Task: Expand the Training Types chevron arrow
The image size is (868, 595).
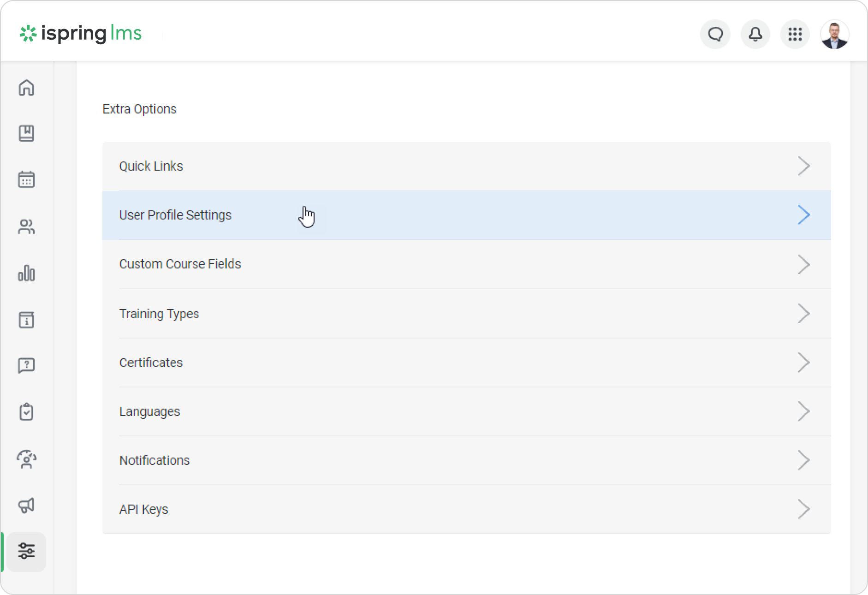Action: [803, 314]
